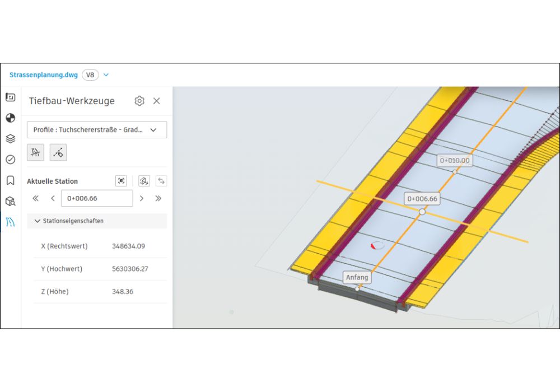Open the sheets/views icon at top of sidebar
Viewport: 560px width, 392px height.
pos(10,97)
